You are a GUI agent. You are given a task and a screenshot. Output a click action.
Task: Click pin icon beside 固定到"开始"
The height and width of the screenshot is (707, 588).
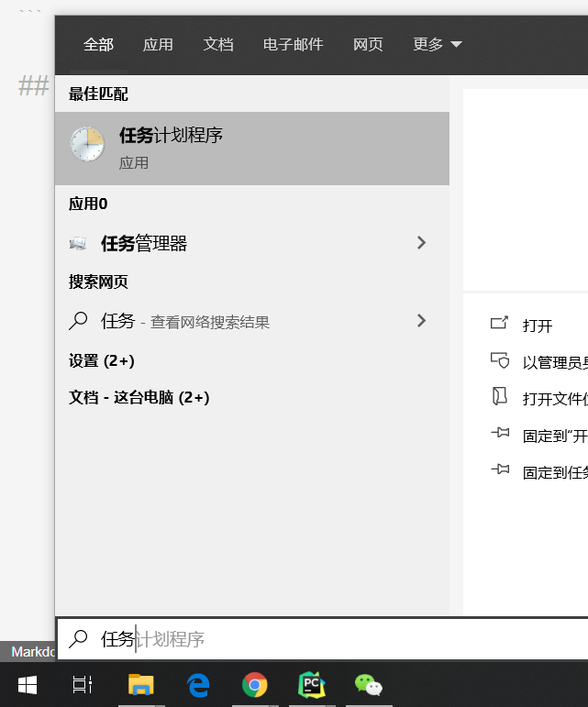500,433
